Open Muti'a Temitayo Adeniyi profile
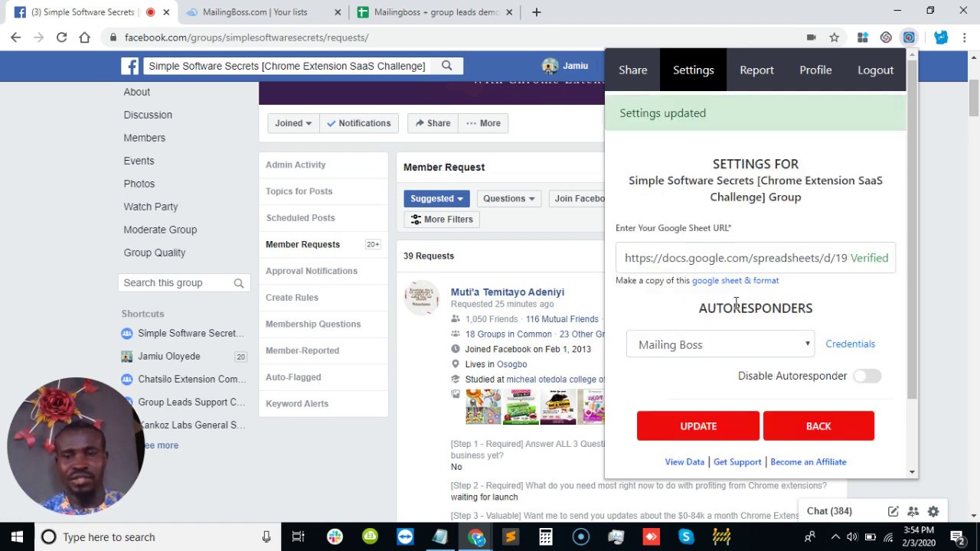Screen dimensions: 980x551 tap(508, 292)
